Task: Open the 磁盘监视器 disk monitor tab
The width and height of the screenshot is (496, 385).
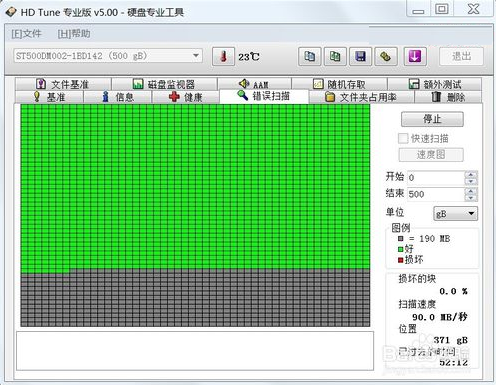Action: [164, 84]
